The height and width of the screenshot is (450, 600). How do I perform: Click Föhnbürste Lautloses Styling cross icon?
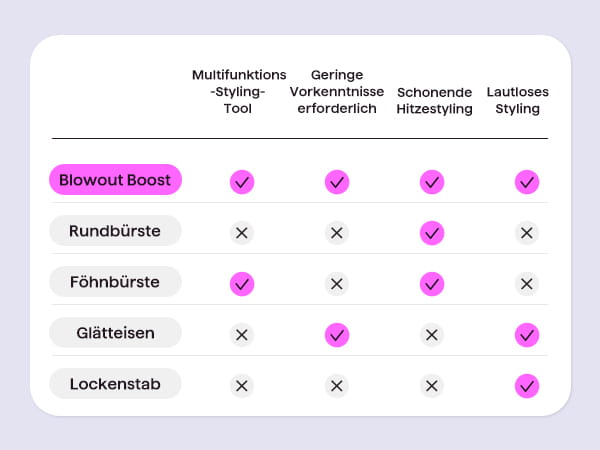(x=527, y=284)
